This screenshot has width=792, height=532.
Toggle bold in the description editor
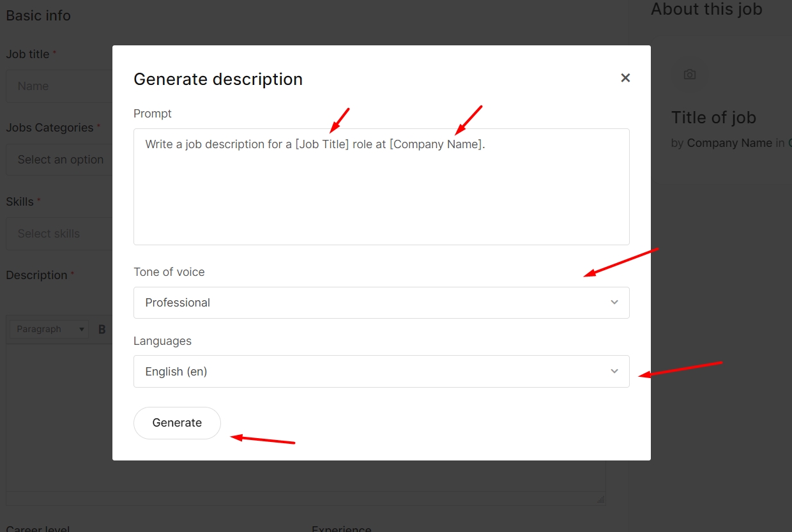[102, 330]
